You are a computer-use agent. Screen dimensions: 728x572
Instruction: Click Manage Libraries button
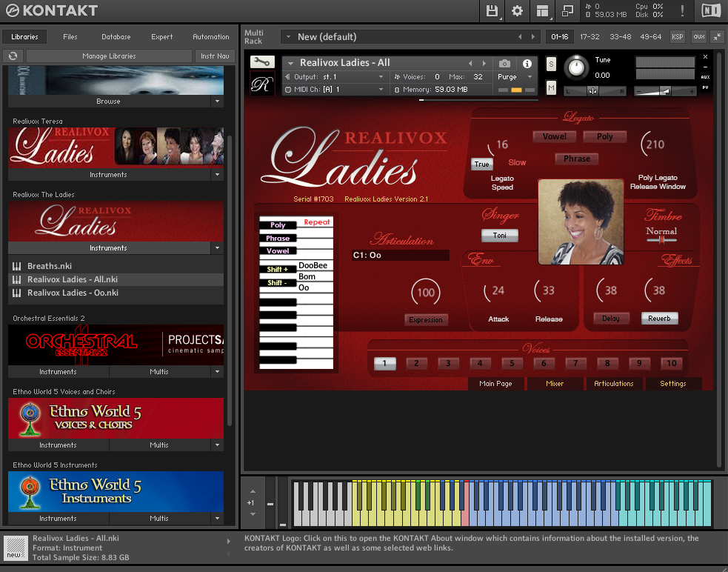click(x=109, y=56)
